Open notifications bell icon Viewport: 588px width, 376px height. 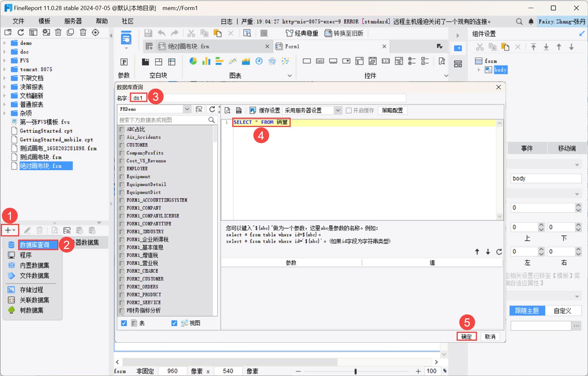pyautogui.click(x=531, y=22)
